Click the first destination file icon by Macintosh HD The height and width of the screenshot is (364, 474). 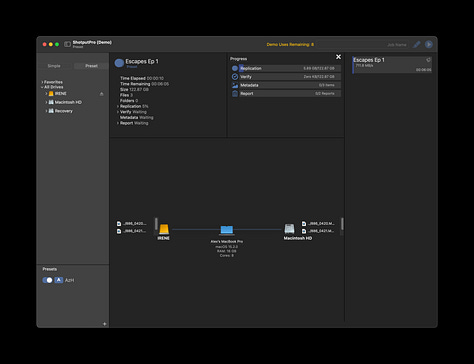[304, 224]
